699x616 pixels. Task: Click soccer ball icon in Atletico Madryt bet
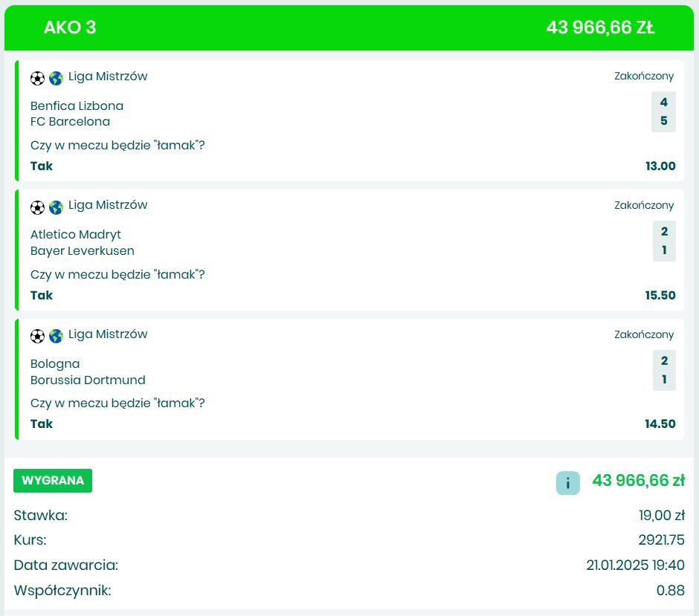[38, 207]
